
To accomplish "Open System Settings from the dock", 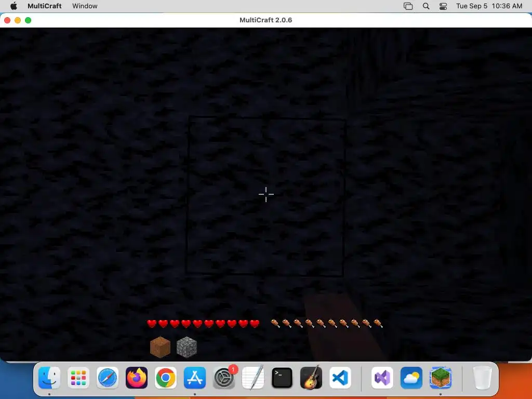I will [224, 378].
